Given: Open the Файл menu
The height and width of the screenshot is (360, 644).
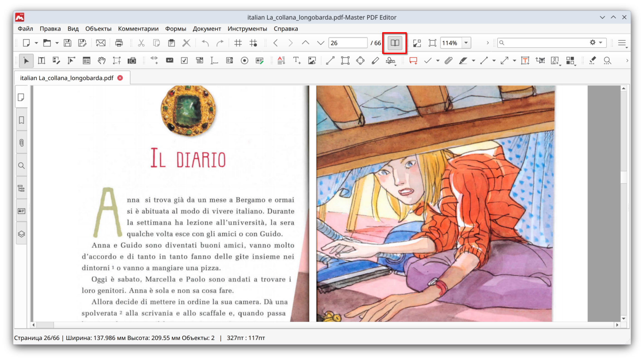Looking at the screenshot, I should pyautogui.click(x=25, y=29).
